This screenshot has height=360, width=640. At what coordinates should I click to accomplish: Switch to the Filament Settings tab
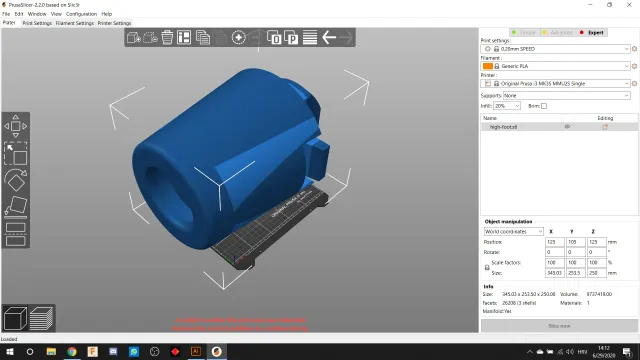[75, 23]
